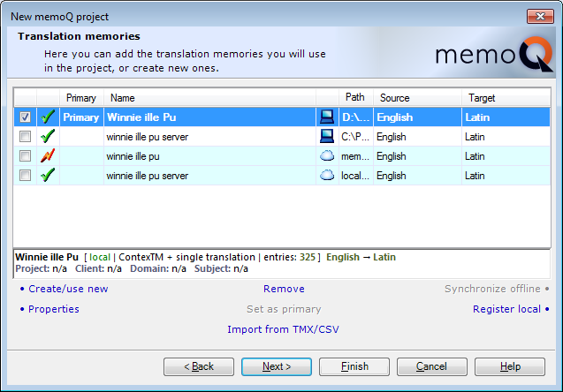Open Help for this dialog

pyautogui.click(x=510, y=366)
